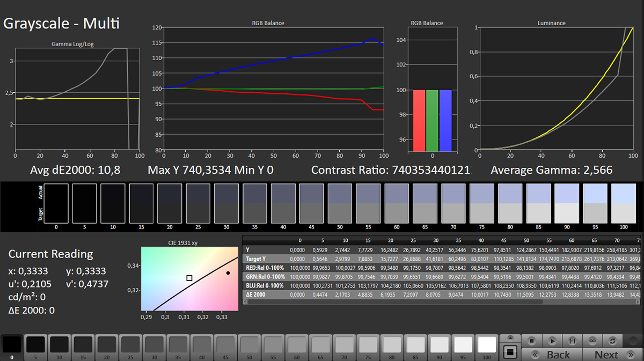Click the 'BLU:Rel 0-100%' row header
The image size is (644, 361).
pos(265,285)
